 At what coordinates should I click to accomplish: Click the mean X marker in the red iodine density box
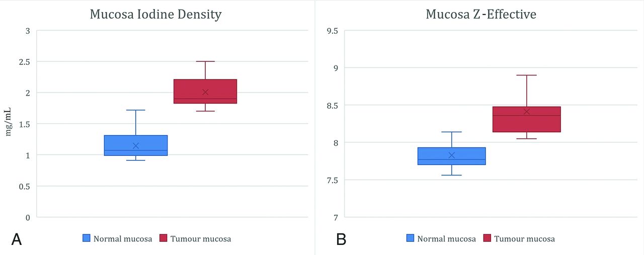coord(205,92)
